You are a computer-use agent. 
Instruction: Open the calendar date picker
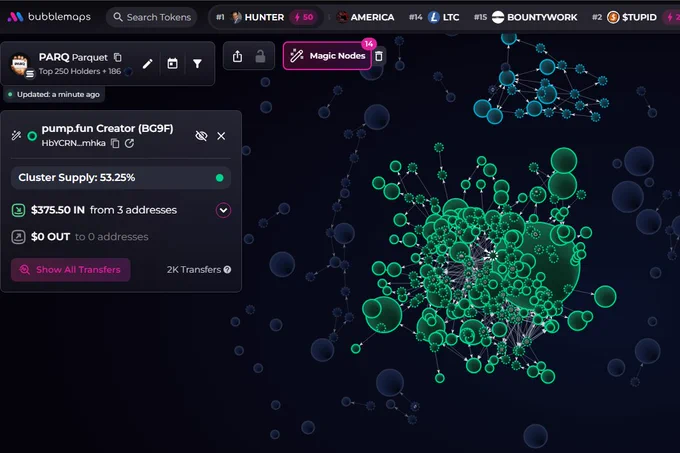click(x=172, y=64)
